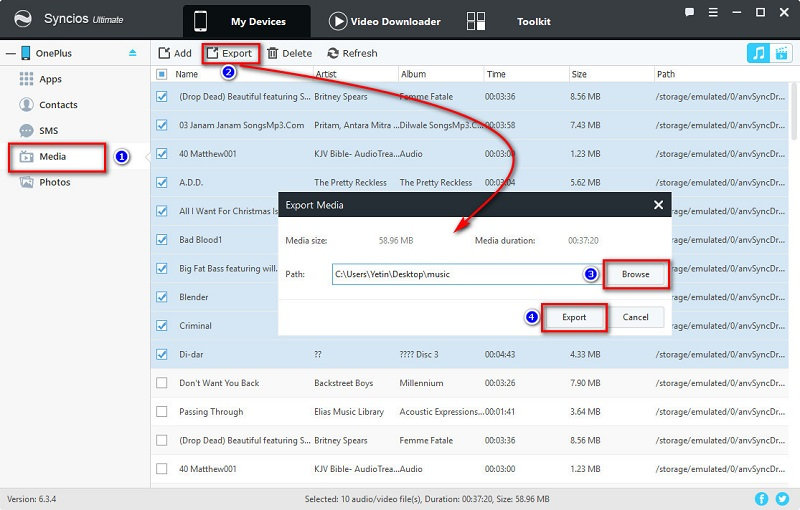
Task: Click the Add toolbar button
Action: click(175, 53)
